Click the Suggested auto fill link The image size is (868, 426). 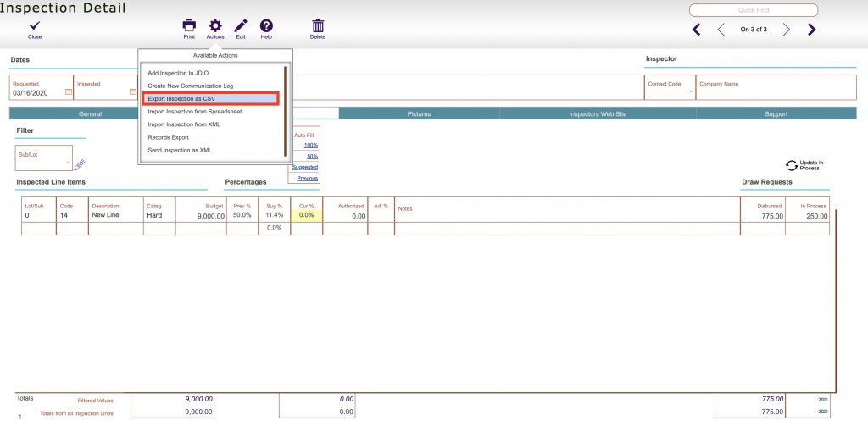tap(305, 167)
